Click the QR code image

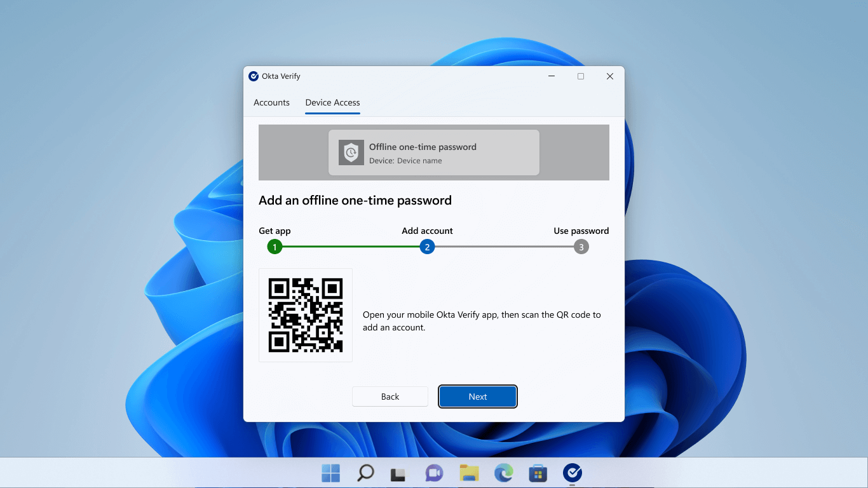pos(306,315)
